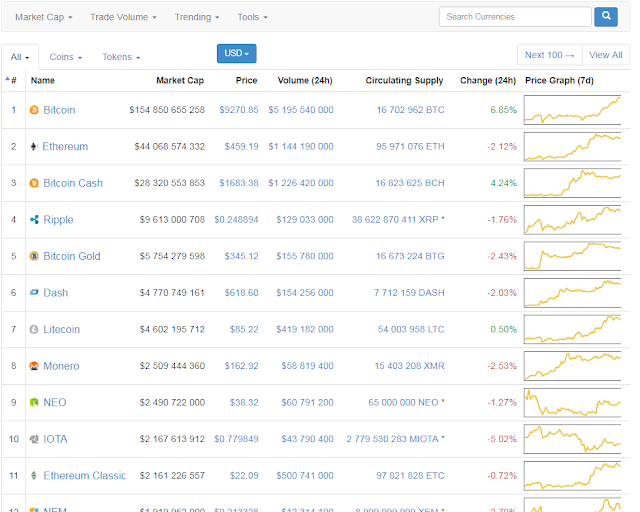Open the All filter tab dropdown
640x512 pixels.
pyautogui.click(x=20, y=57)
